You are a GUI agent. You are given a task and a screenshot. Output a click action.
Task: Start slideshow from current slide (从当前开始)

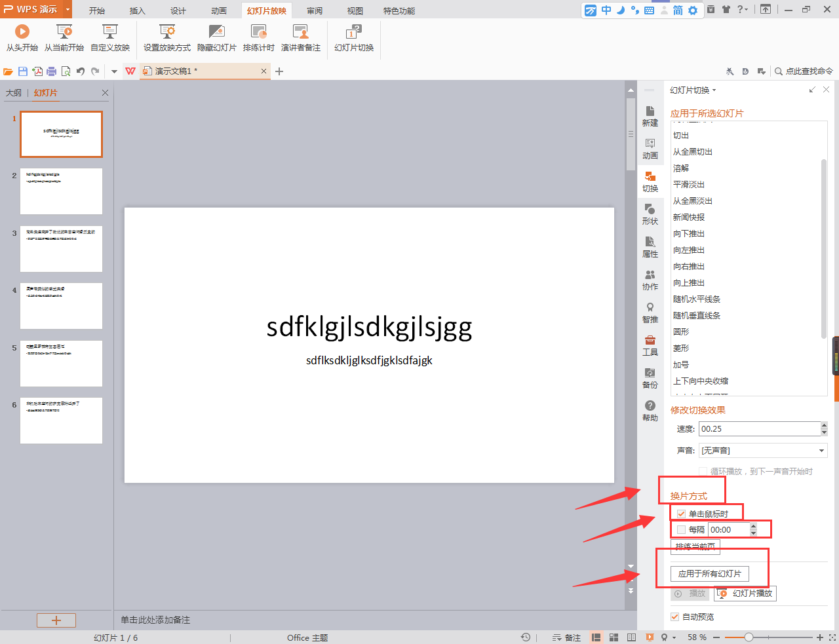tap(64, 38)
